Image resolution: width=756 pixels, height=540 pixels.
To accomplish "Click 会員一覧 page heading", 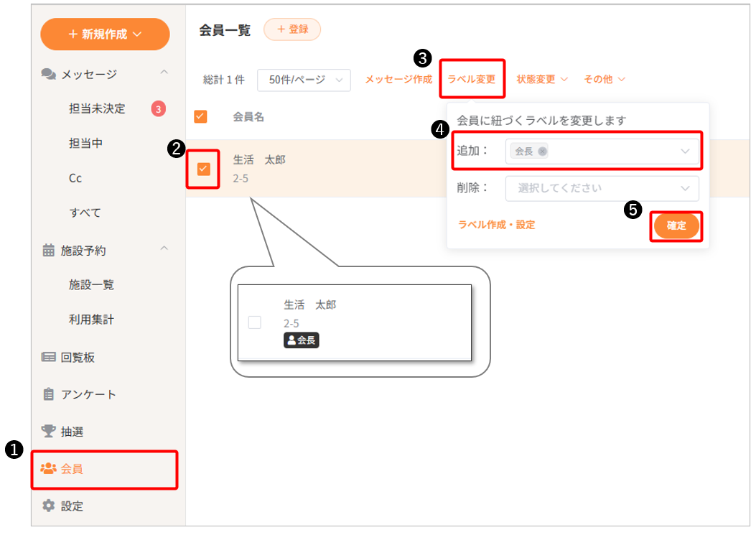I will point(225,30).
